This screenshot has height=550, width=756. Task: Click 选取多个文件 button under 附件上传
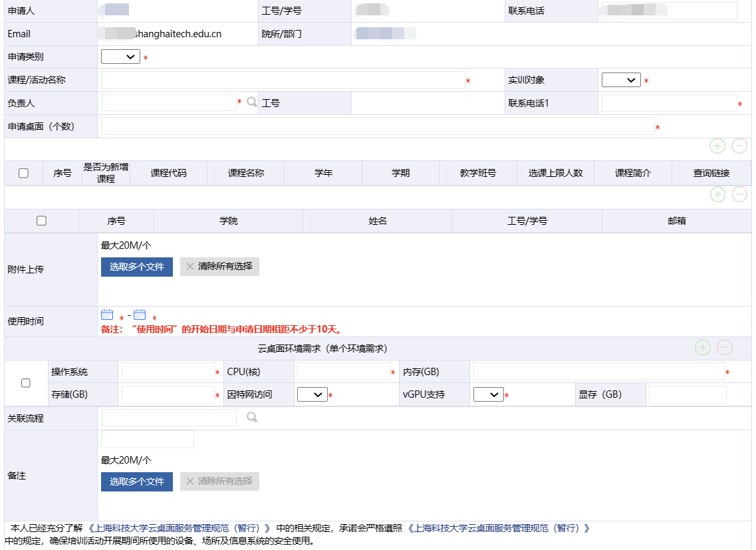(137, 267)
